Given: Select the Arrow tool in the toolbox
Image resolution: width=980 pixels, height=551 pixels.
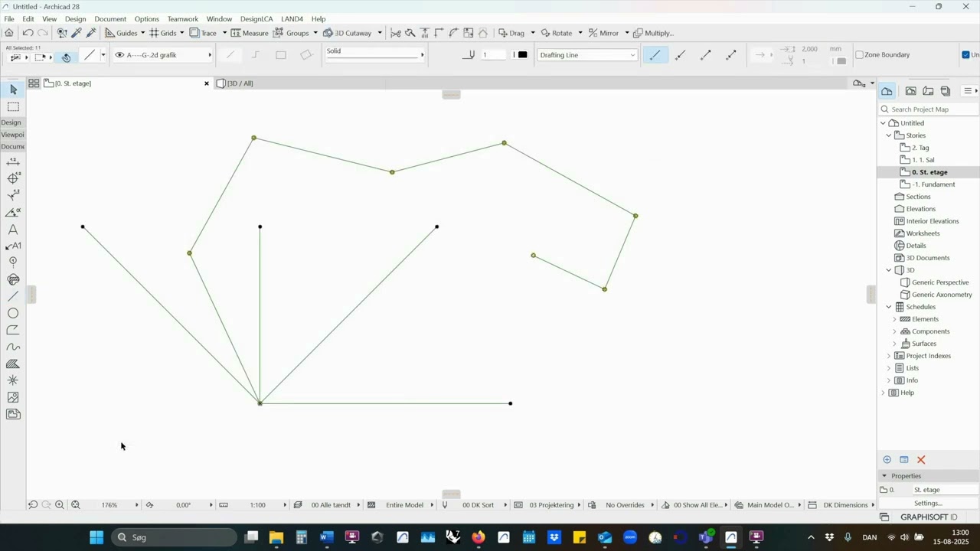Looking at the screenshot, I should click(x=13, y=90).
